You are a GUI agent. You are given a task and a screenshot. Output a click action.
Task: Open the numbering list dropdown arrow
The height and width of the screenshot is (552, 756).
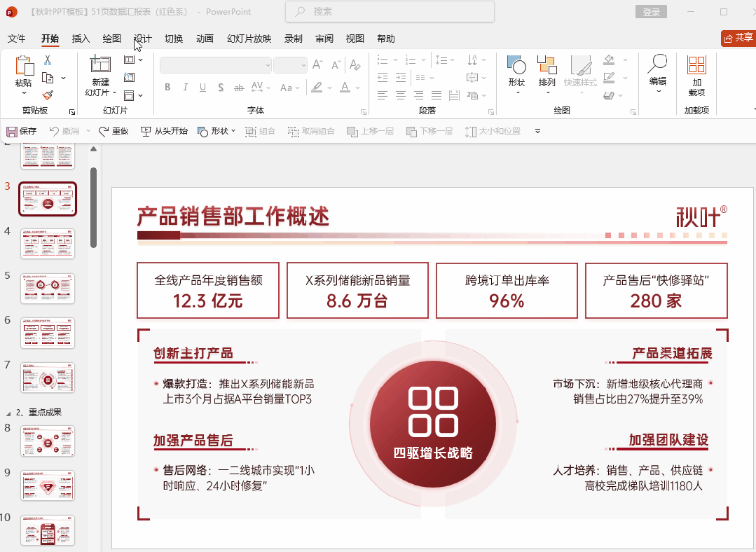423,60
